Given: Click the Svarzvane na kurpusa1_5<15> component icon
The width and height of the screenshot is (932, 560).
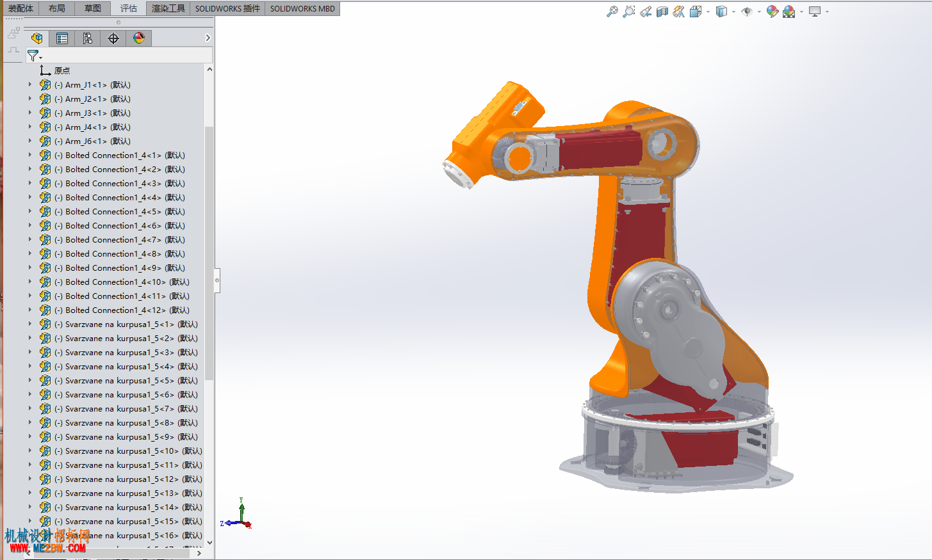Looking at the screenshot, I should [45, 521].
